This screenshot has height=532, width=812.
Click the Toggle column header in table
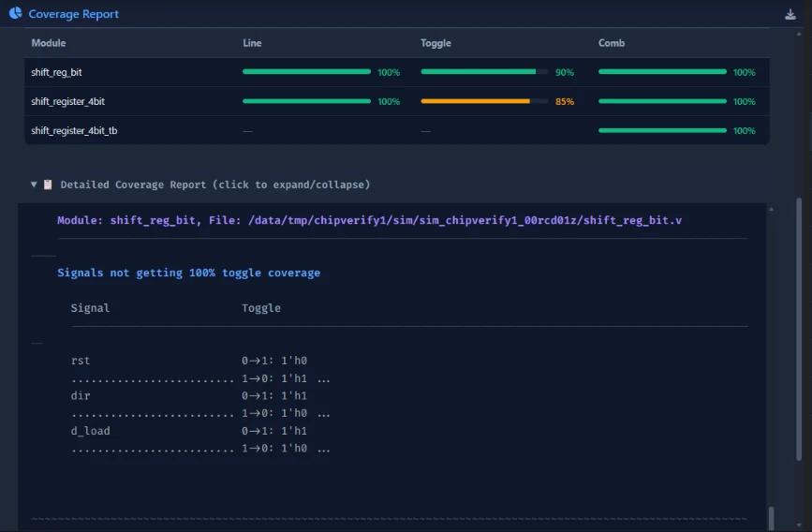click(x=436, y=43)
